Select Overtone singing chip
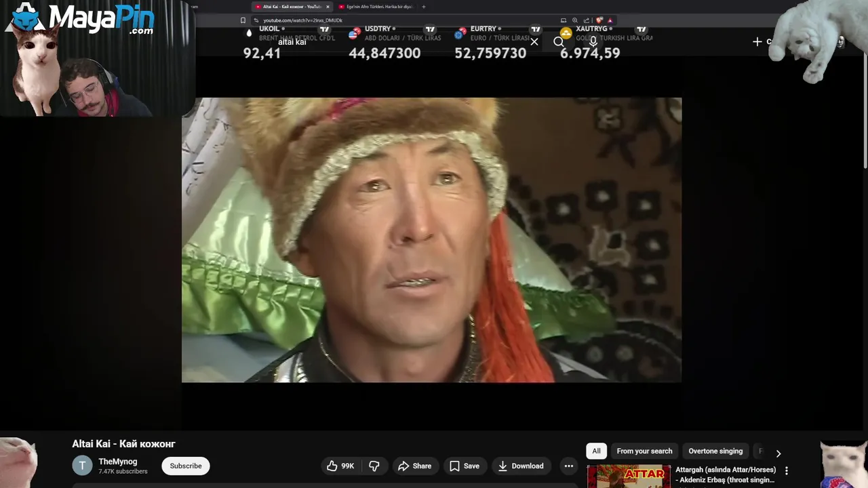Screen dimensions: 868x488 click(x=715, y=451)
